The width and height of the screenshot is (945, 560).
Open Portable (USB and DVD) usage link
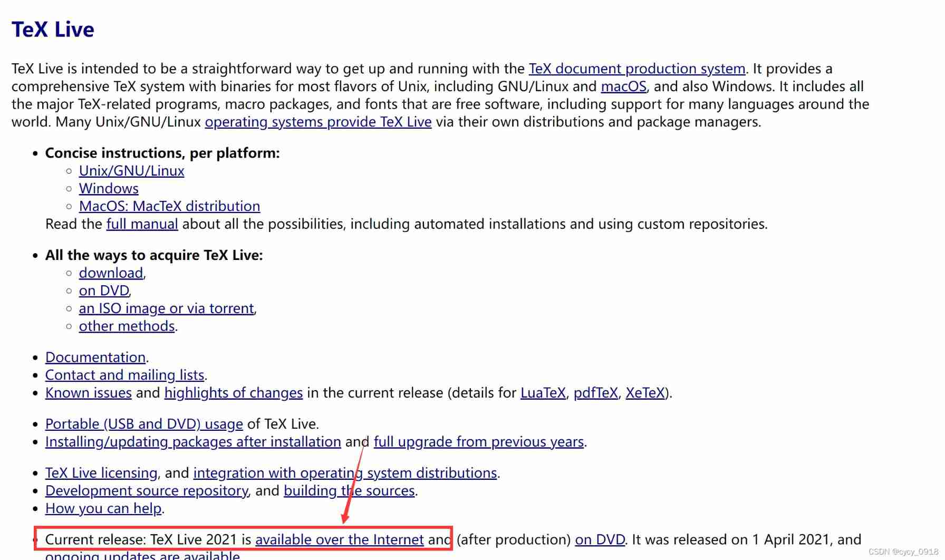(144, 424)
